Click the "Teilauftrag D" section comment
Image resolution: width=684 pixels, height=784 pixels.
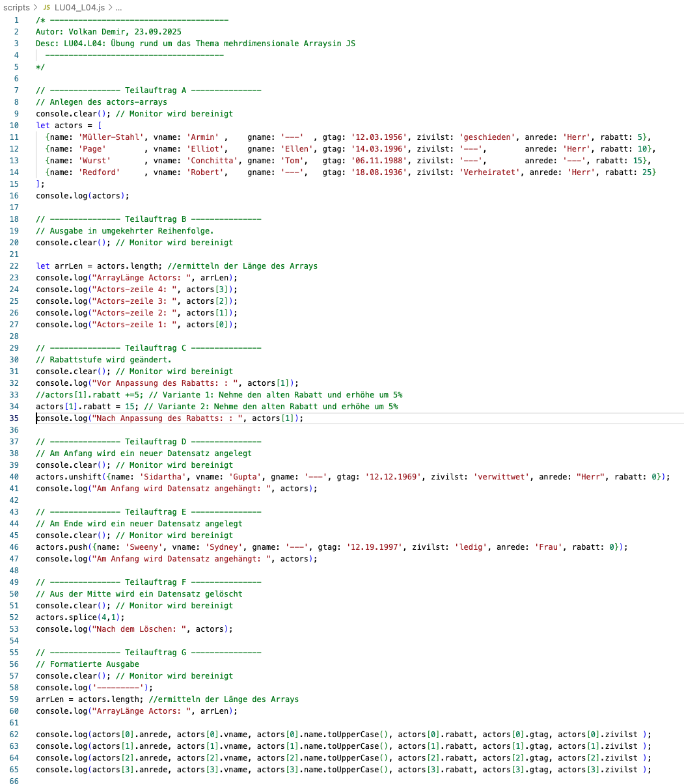[148, 442]
